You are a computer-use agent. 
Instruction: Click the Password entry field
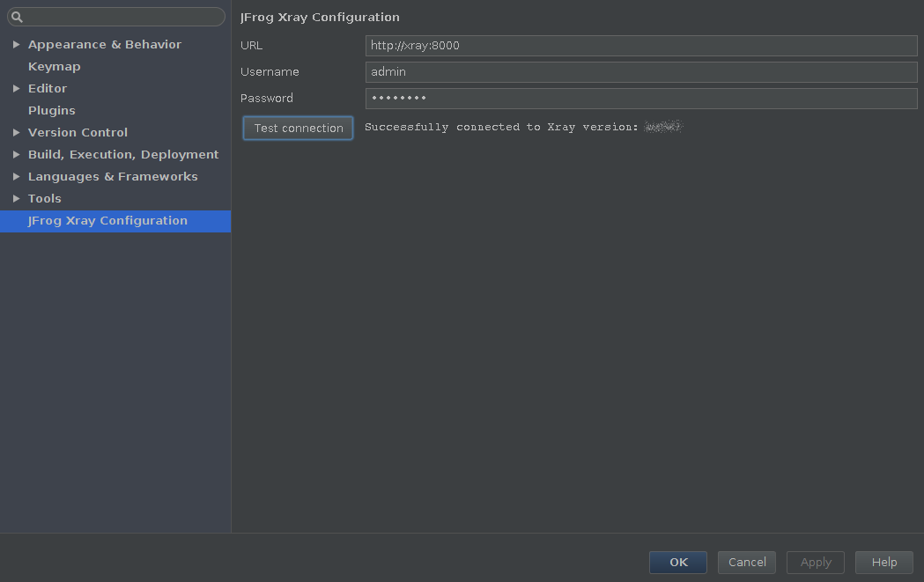641,98
